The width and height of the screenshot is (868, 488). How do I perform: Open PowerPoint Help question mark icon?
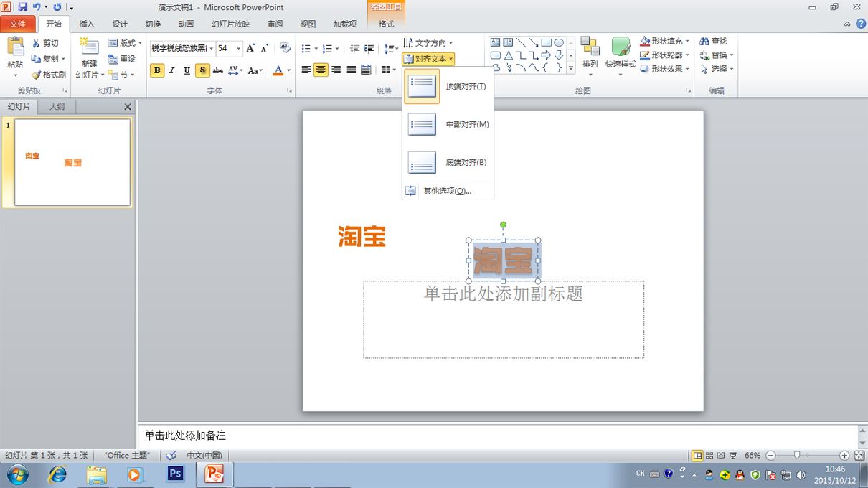click(x=861, y=24)
